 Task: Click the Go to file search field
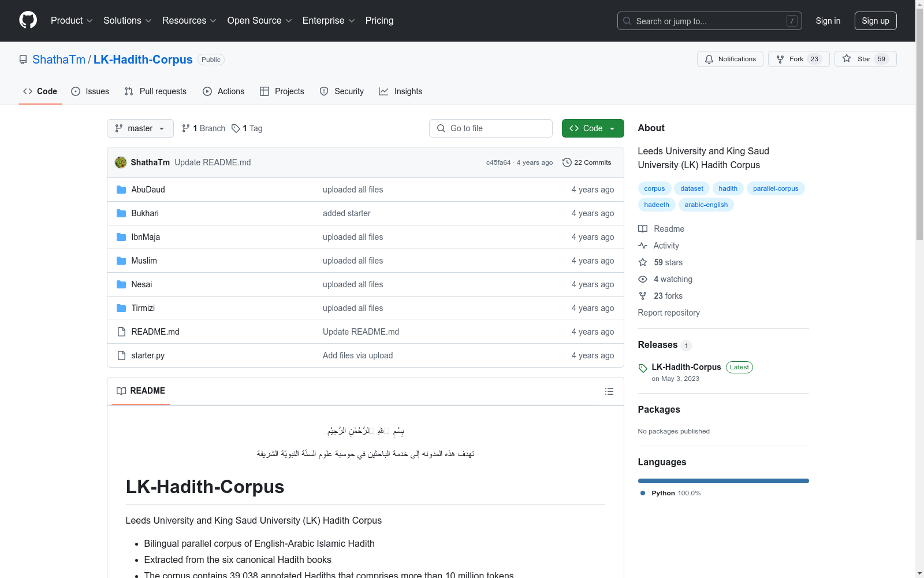tap(491, 128)
